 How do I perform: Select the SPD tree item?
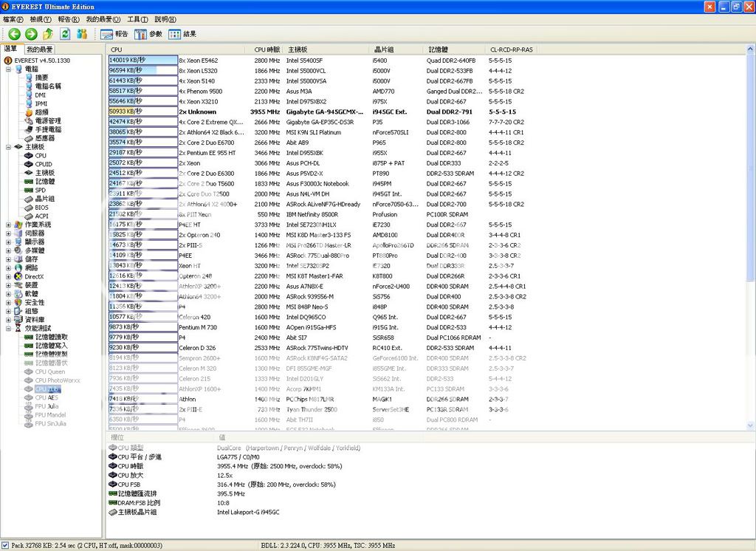click(x=40, y=190)
